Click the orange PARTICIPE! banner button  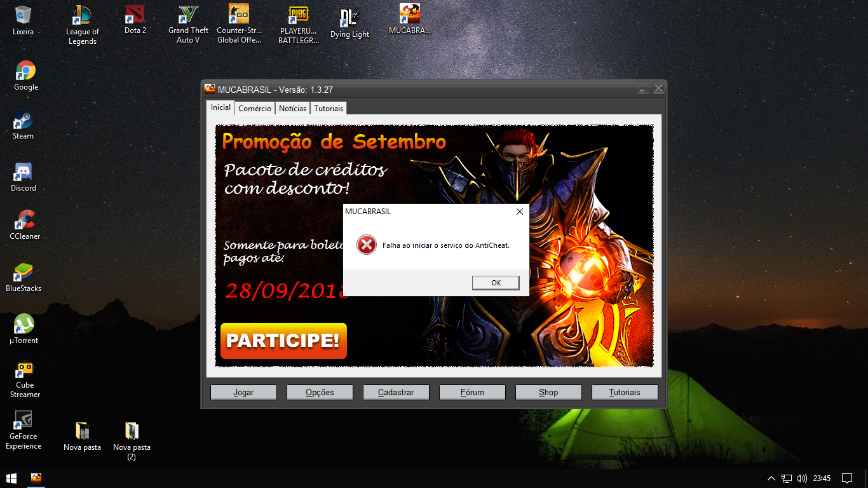pos(283,341)
